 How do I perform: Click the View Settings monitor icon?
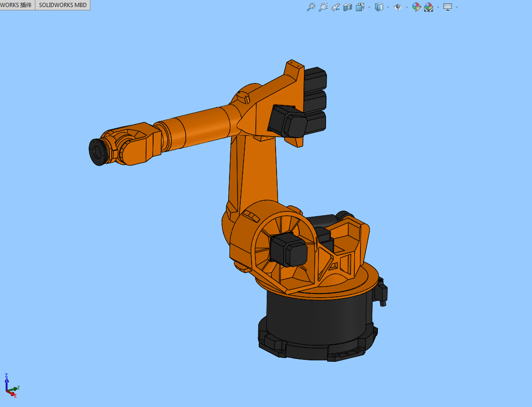tap(448, 7)
